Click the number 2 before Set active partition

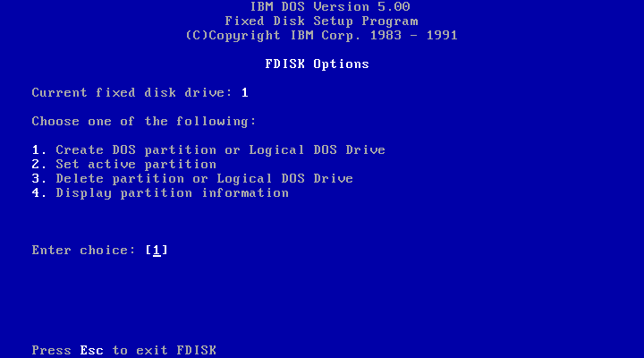36,165
